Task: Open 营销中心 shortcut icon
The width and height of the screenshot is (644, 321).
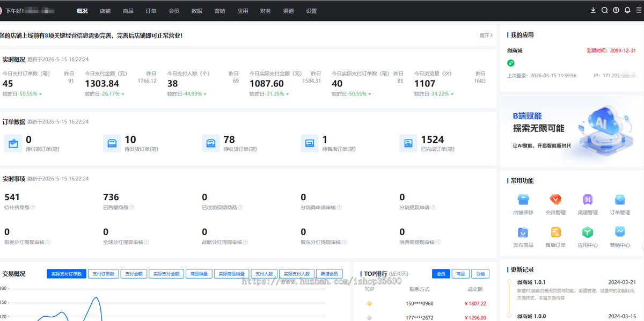Action: tap(620, 232)
